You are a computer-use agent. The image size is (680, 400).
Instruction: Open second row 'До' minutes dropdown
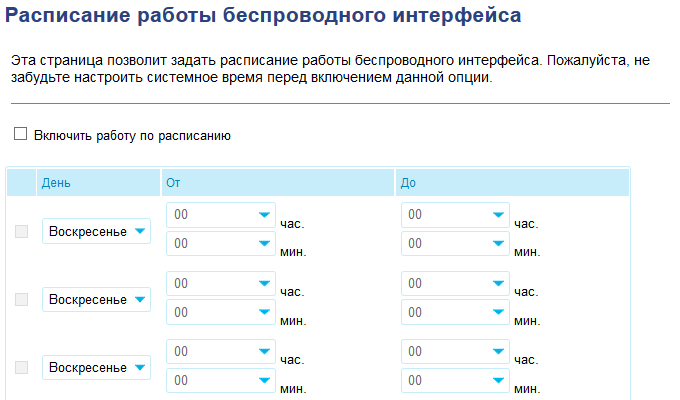(455, 312)
